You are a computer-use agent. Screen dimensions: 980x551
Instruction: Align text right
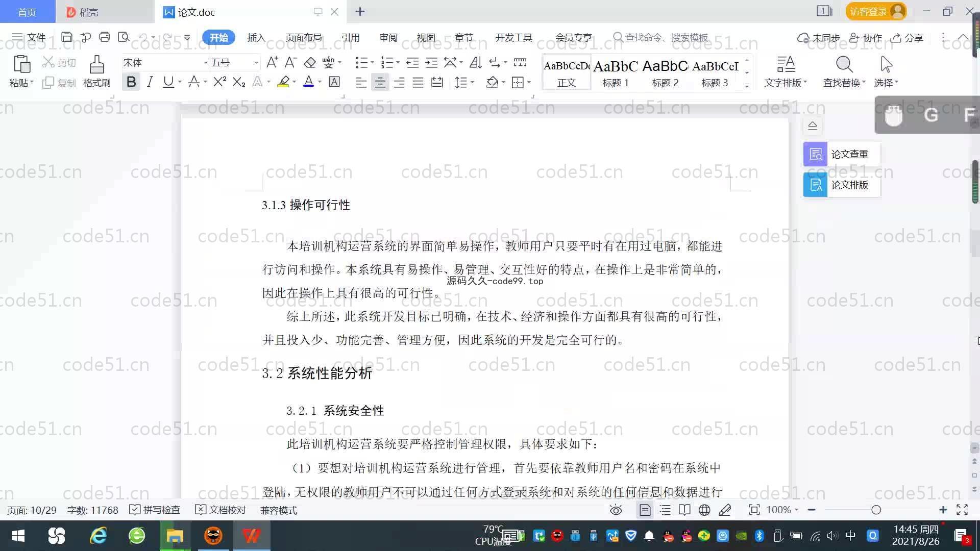pyautogui.click(x=399, y=82)
